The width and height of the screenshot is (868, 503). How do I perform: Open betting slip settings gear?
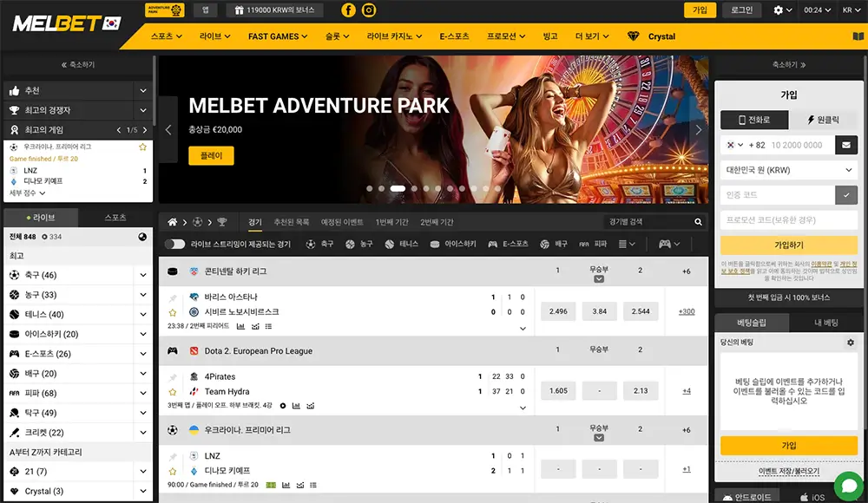pyautogui.click(x=851, y=343)
